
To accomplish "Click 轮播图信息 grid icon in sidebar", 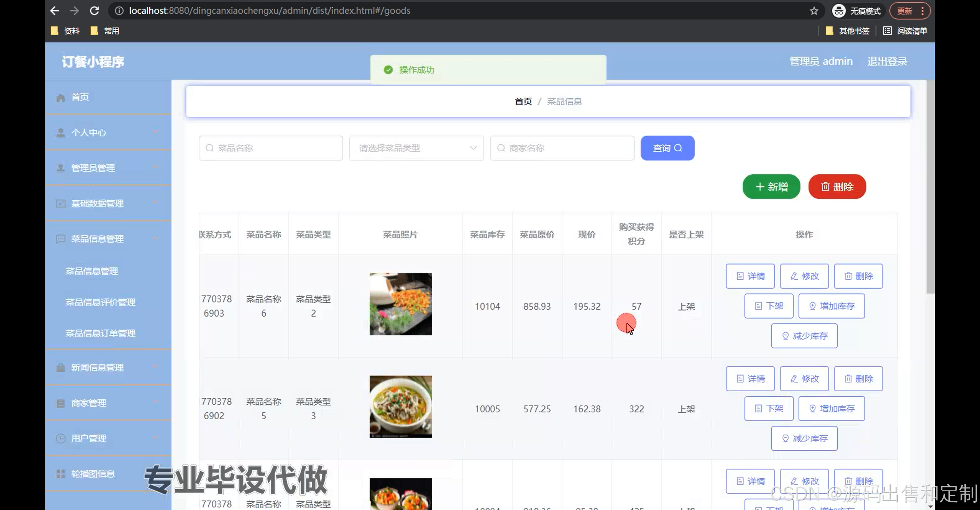I will (x=60, y=474).
